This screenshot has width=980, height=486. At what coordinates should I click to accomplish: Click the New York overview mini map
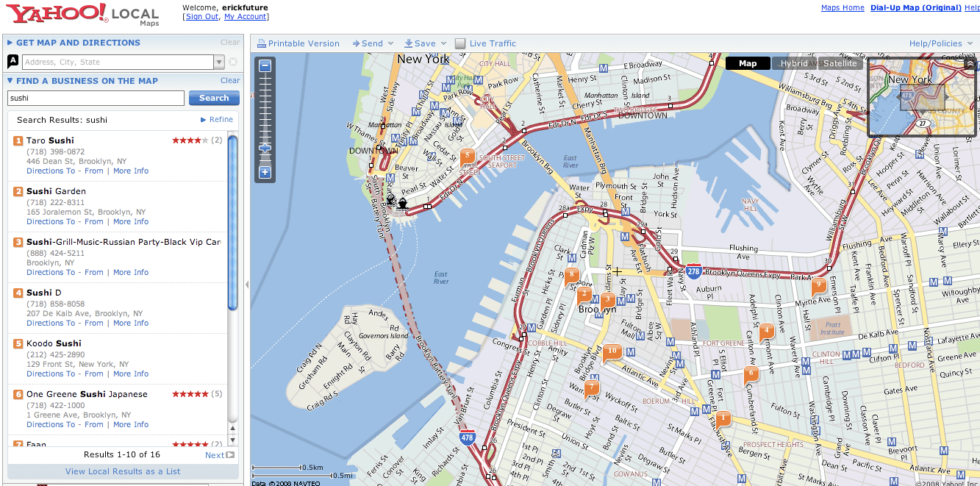point(922,96)
